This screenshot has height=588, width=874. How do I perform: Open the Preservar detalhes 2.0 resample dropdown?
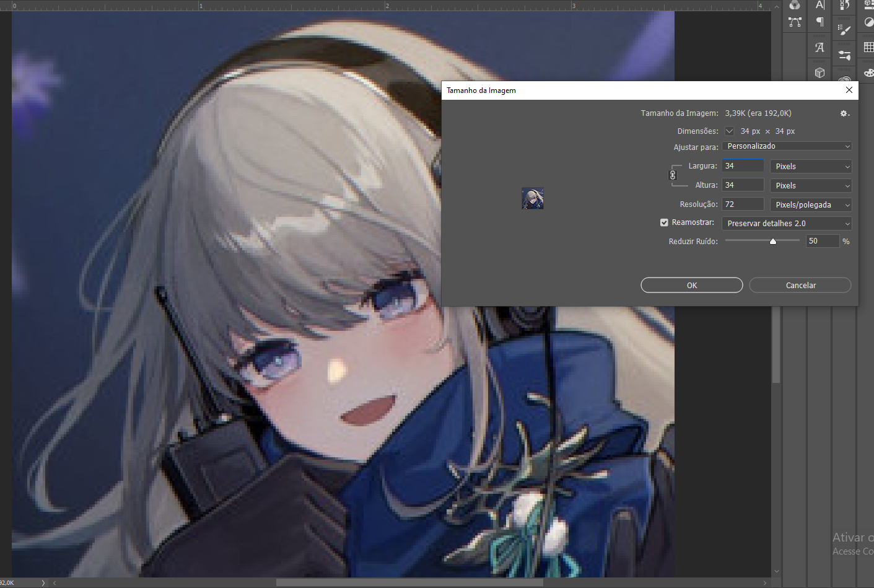pos(787,224)
